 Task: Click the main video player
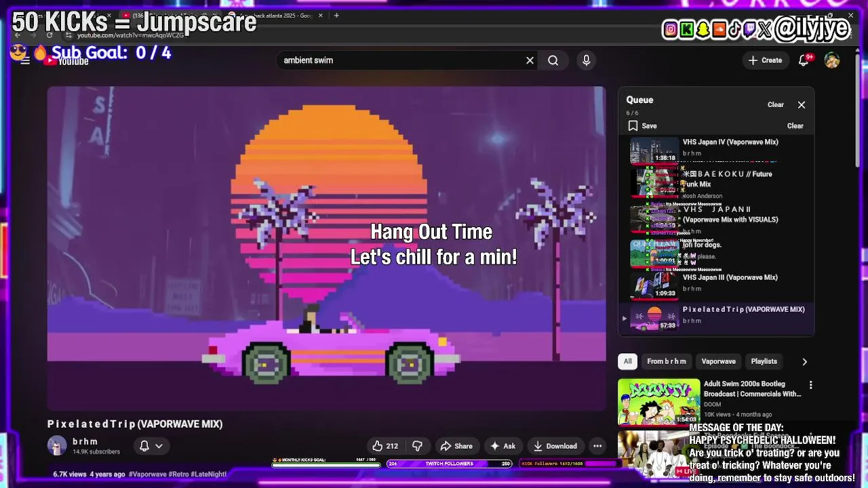point(326,248)
